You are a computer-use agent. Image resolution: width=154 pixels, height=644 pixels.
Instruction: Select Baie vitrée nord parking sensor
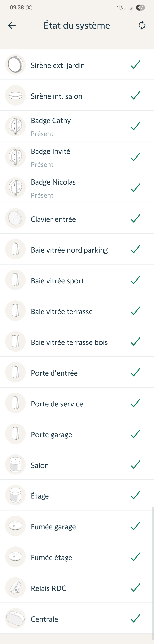click(x=69, y=250)
